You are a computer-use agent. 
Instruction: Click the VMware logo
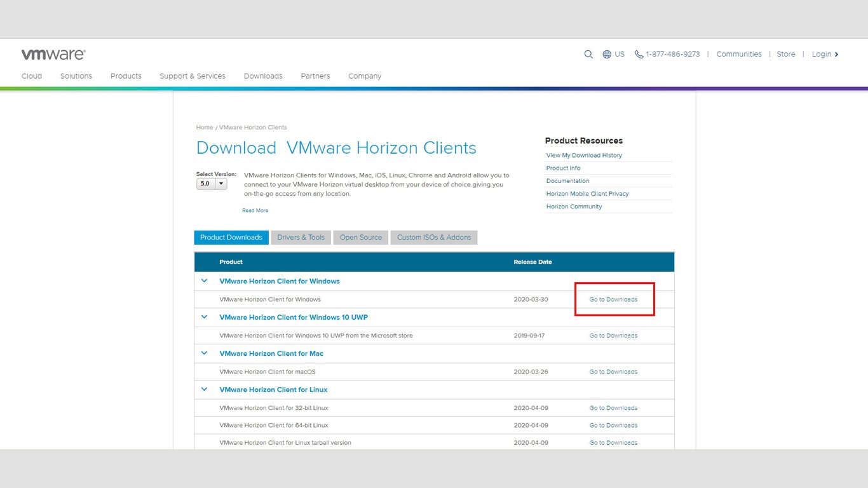(x=53, y=55)
